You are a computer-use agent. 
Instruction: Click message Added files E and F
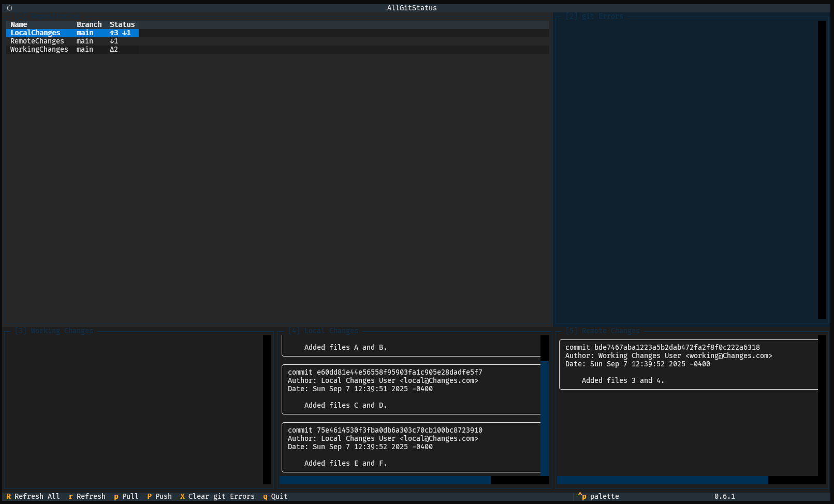tap(346, 463)
